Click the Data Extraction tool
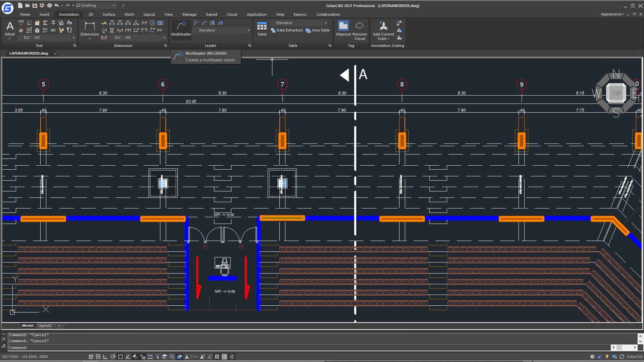Screen dimensions: 644x362 pos(287,30)
